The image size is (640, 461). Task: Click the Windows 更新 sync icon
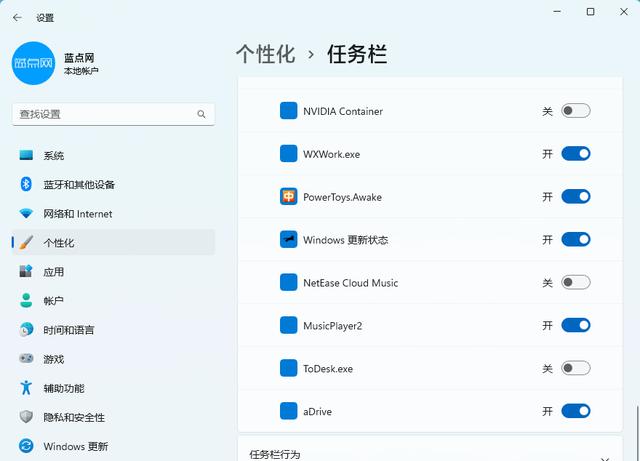26,446
